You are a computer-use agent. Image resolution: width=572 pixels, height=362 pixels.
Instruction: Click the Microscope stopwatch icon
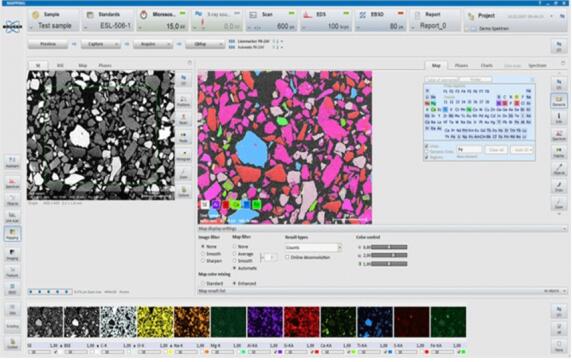coord(144,15)
